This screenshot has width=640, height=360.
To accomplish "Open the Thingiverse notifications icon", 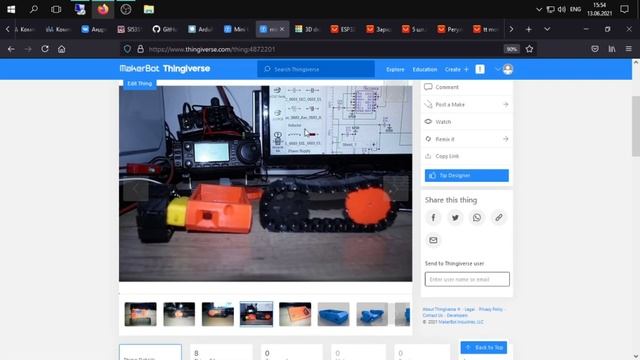I will (x=480, y=69).
